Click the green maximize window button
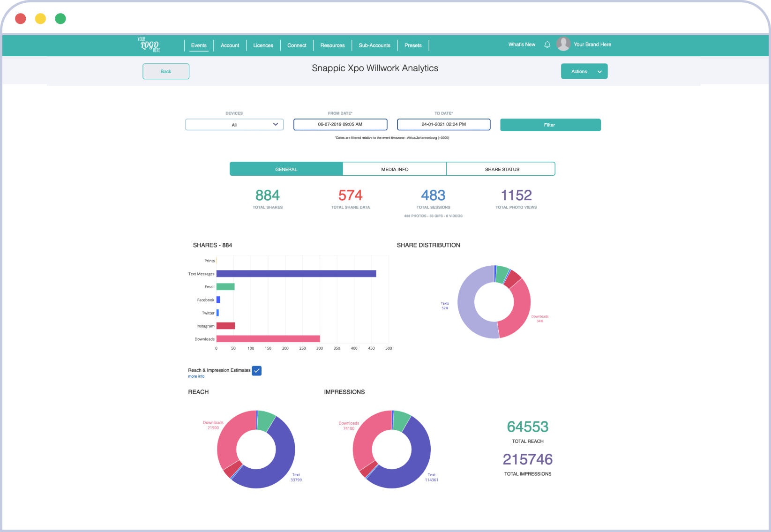 coord(60,19)
